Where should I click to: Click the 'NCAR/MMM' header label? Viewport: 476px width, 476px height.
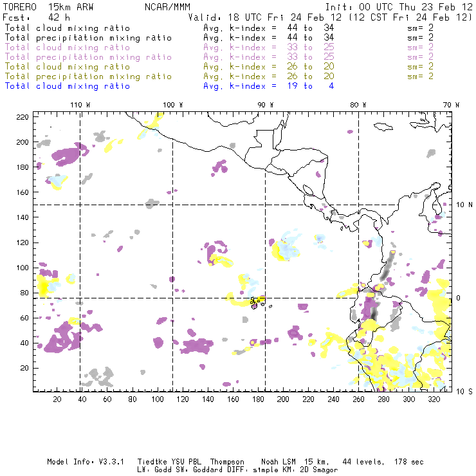(167, 7)
